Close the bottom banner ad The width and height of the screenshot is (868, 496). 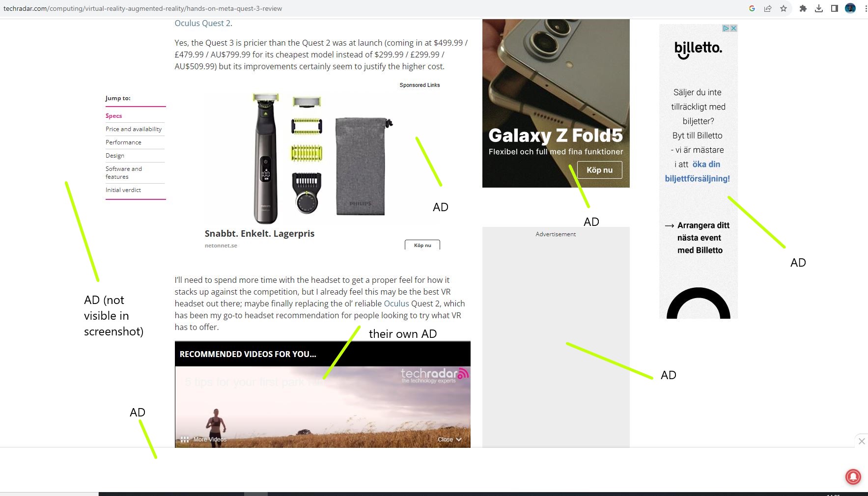862,441
